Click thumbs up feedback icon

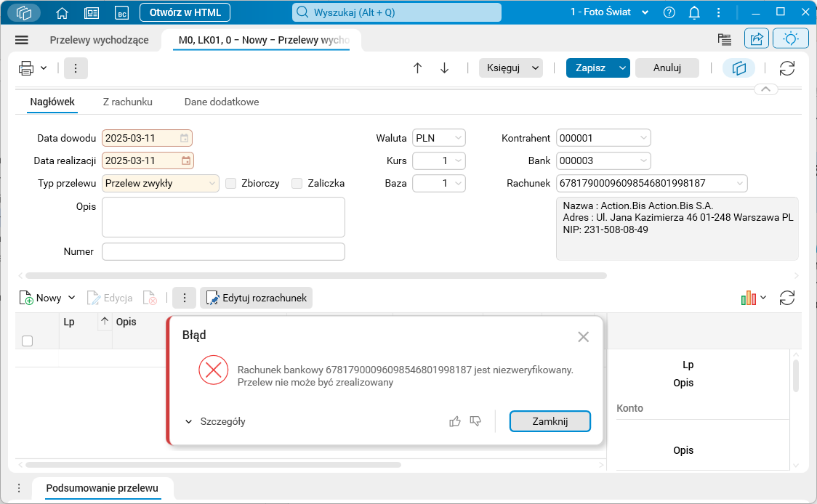coord(455,421)
